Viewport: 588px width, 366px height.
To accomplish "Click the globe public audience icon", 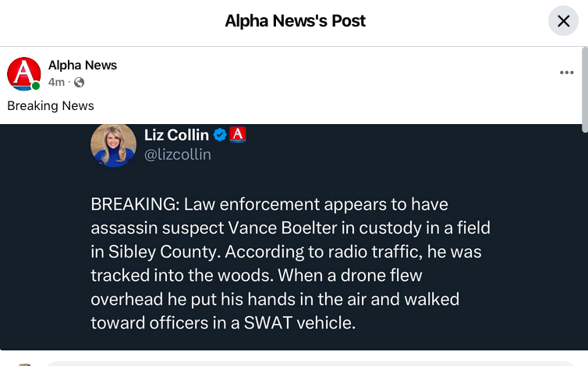I will point(79,83).
